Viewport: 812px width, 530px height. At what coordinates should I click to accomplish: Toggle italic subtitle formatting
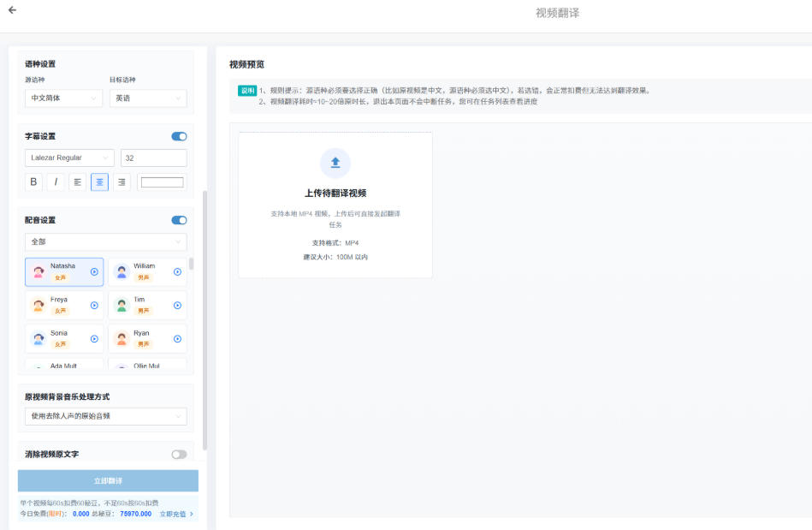coord(56,182)
